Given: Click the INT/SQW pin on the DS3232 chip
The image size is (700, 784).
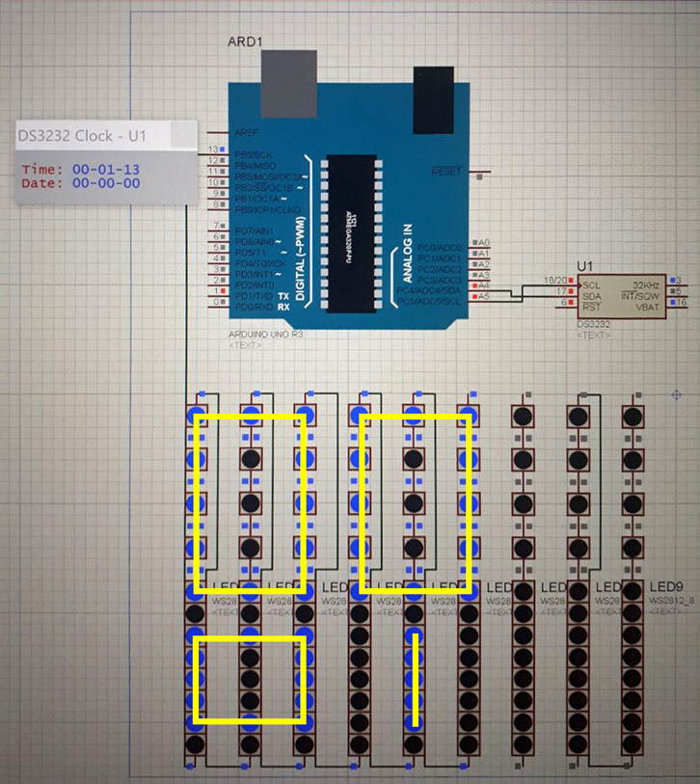Looking at the screenshot, I should pos(640,296).
